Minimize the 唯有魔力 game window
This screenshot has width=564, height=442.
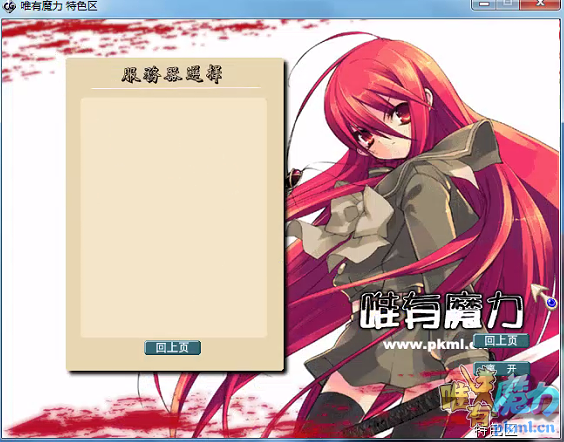(484, 4)
